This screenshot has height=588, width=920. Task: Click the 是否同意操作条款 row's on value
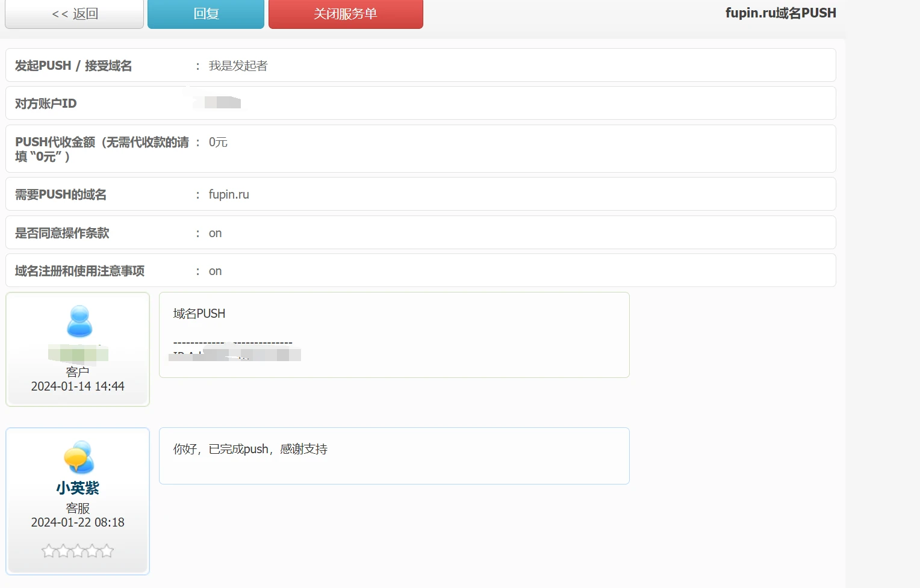(x=215, y=233)
